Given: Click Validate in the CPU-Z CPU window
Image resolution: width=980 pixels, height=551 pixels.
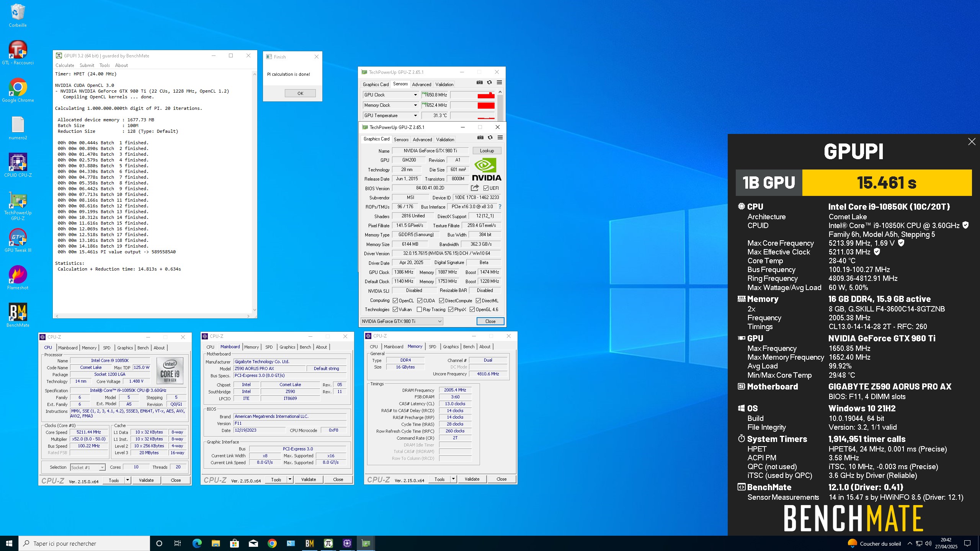Looking at the screenshot, I should click(146, 480).
